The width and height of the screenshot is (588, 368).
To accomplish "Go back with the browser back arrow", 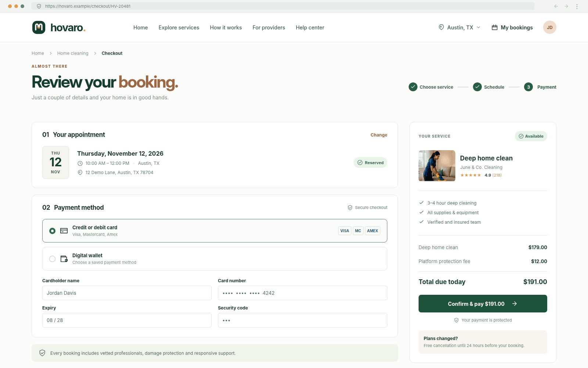I will coord(556,6).
